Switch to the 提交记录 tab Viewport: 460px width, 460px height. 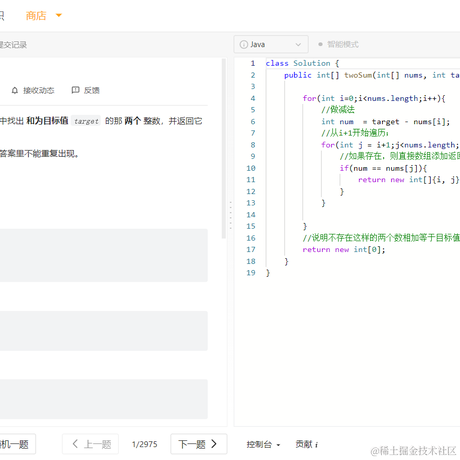point(13,45)
